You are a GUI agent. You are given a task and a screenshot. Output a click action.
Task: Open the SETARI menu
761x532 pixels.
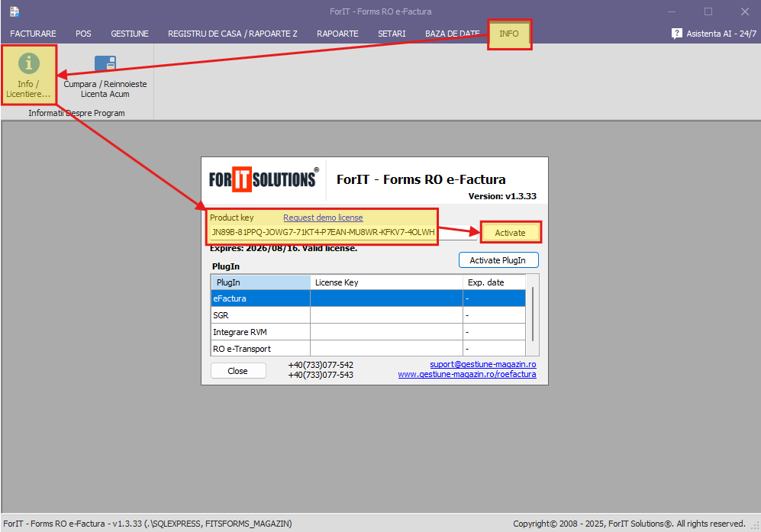(392, 34)
